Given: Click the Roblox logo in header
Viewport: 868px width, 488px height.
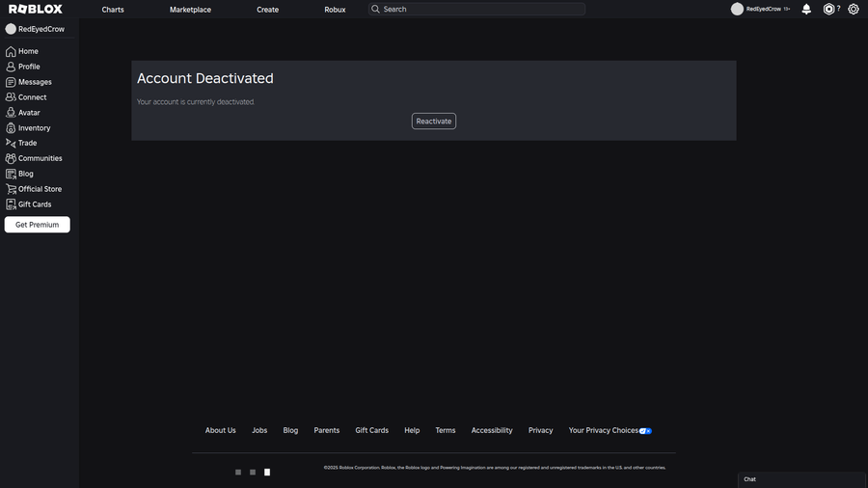Looking at the screenshot, I should (x=36, y=10).
